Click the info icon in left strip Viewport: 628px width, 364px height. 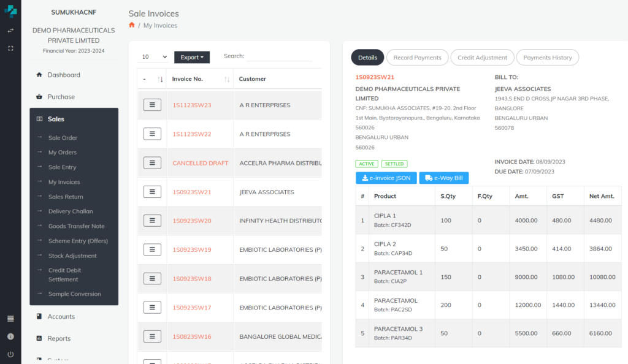tap(10, 336)
